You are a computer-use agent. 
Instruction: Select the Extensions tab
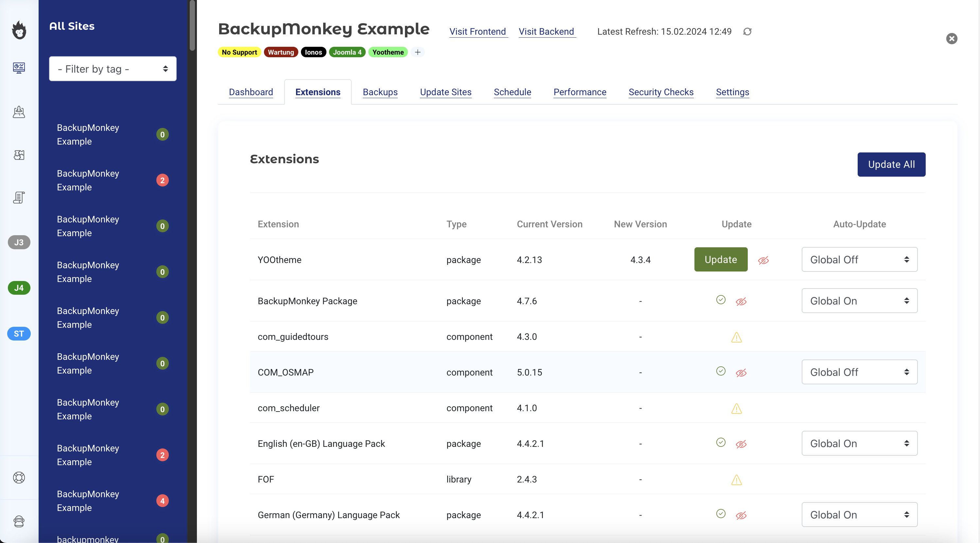click(318, 92)
